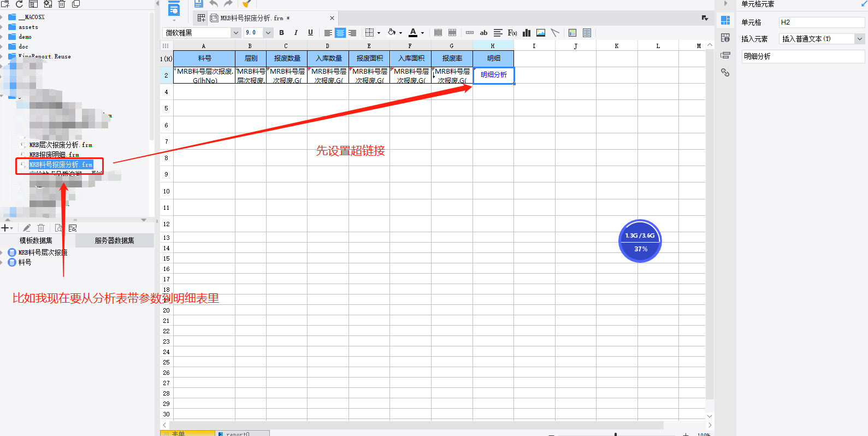Switch to 模板数据集 tab
The image size is (868, 436).
tap(36, 240)
